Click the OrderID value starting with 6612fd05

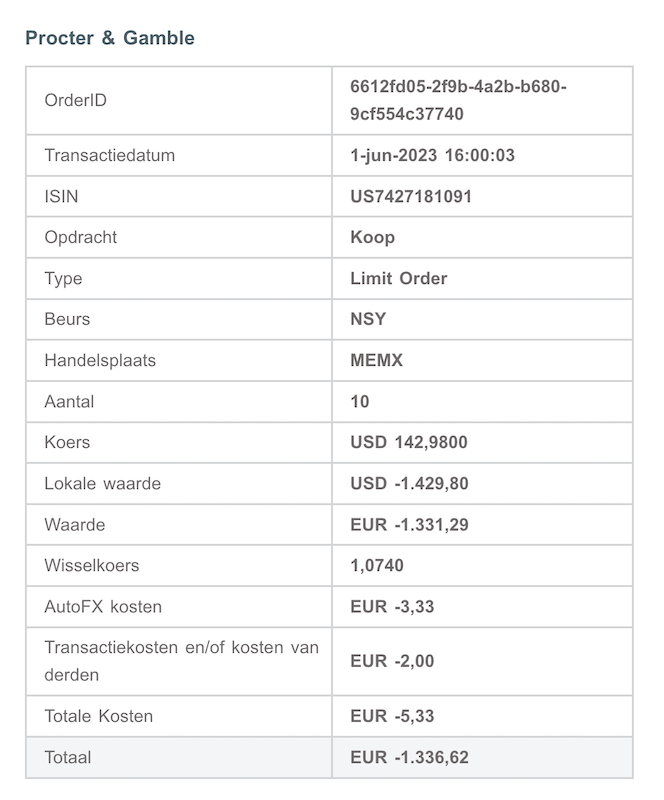(x=458, y=100)
